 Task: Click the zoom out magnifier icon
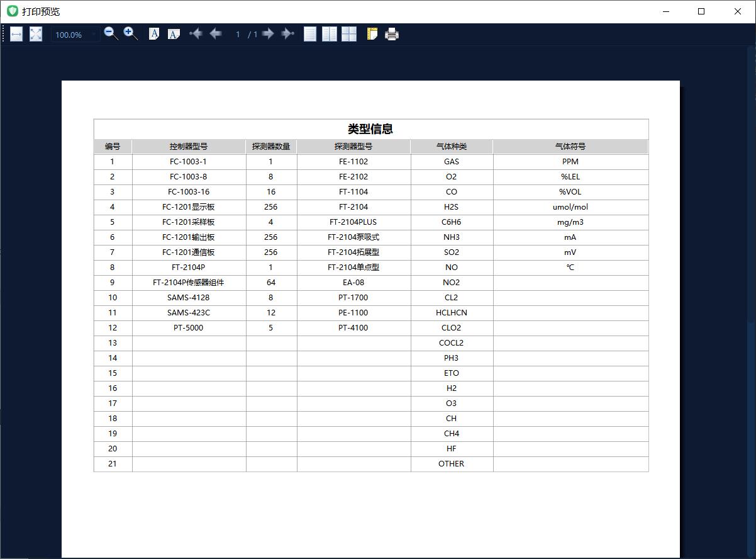111,34
